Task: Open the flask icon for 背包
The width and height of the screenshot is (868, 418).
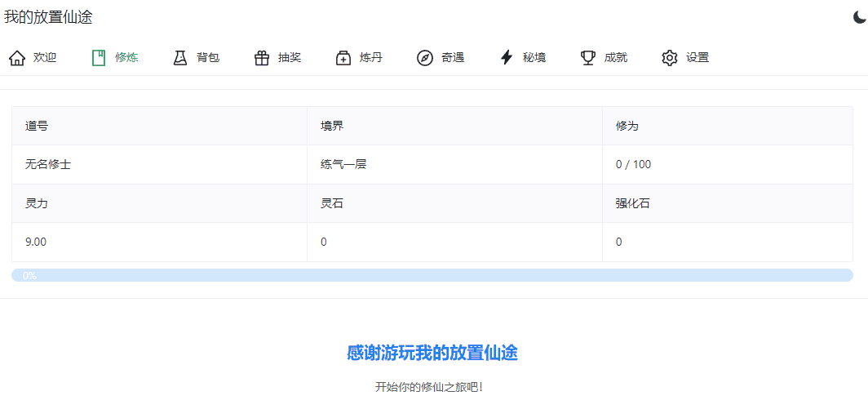Action: (180, 58)
